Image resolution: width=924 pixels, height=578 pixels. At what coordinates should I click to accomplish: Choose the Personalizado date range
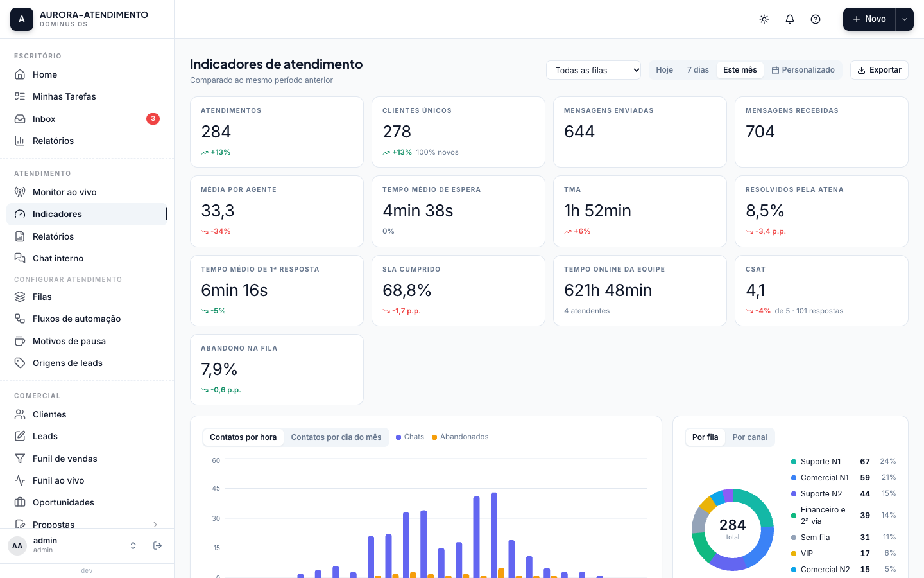pyautogui.click(x=803, y=70)
